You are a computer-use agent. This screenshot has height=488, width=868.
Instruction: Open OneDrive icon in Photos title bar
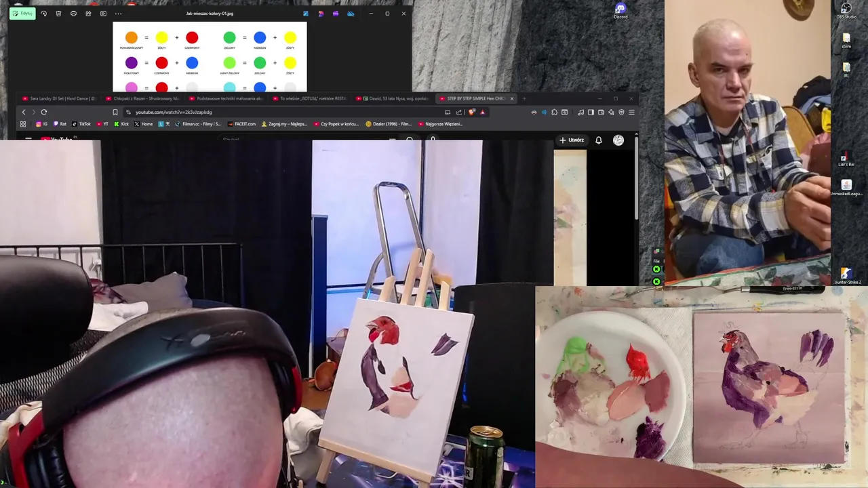coord(351,14)
